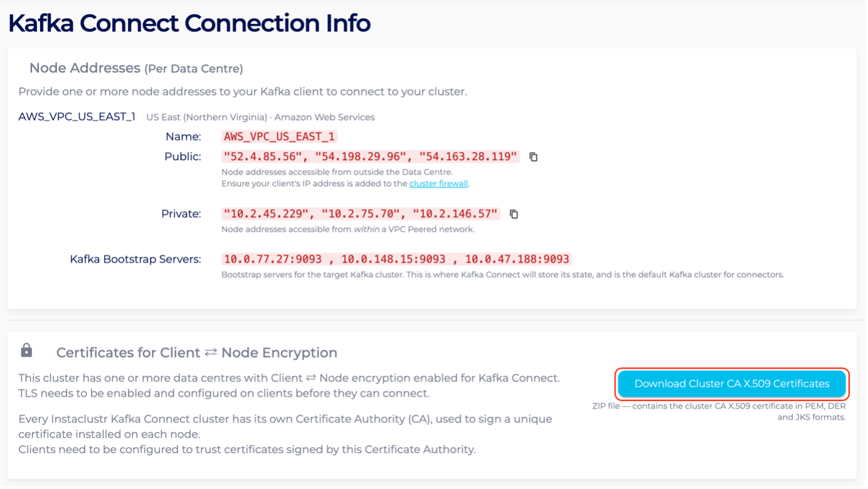Click the Private label
Screen dimensions: 868x489
click(181, 214)
